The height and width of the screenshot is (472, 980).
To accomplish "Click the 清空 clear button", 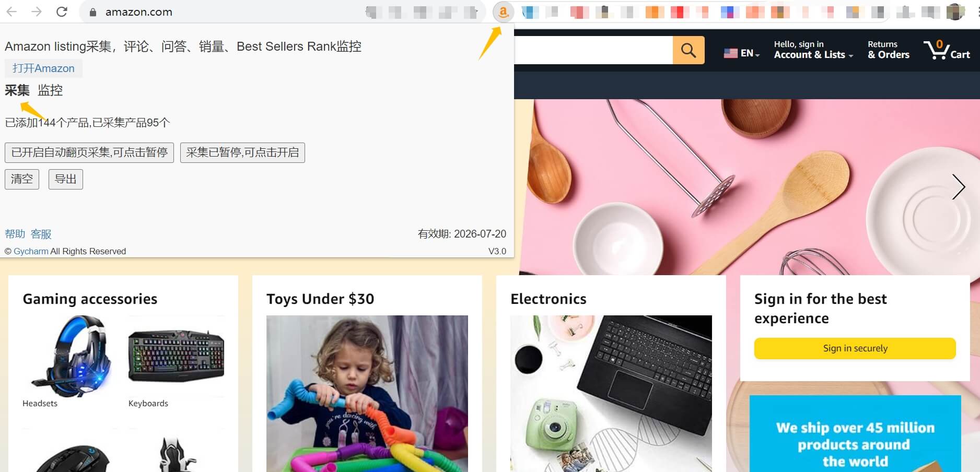I will pos(22,179).
